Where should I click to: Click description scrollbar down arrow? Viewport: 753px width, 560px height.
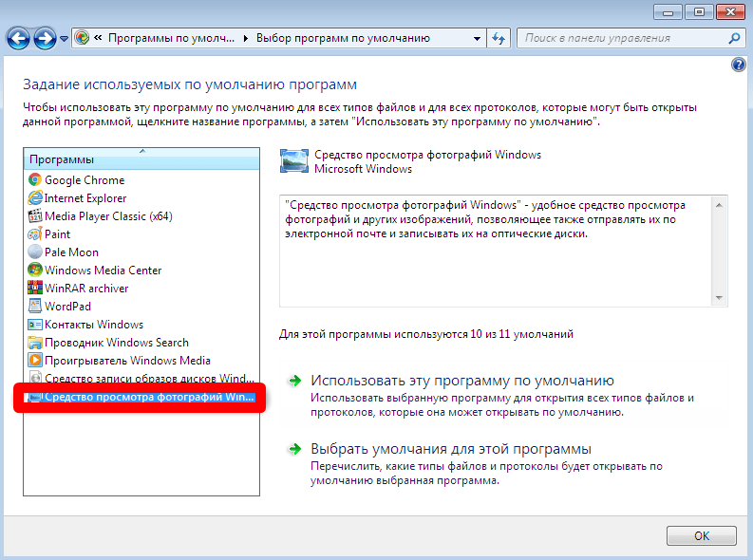coord(719,297)
